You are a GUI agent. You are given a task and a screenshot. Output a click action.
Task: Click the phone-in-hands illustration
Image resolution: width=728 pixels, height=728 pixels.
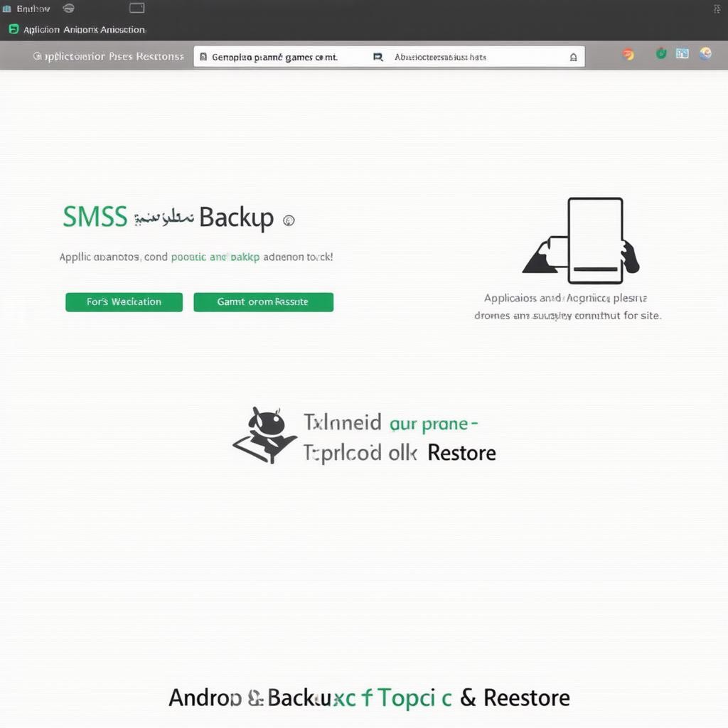pos(581,240)
